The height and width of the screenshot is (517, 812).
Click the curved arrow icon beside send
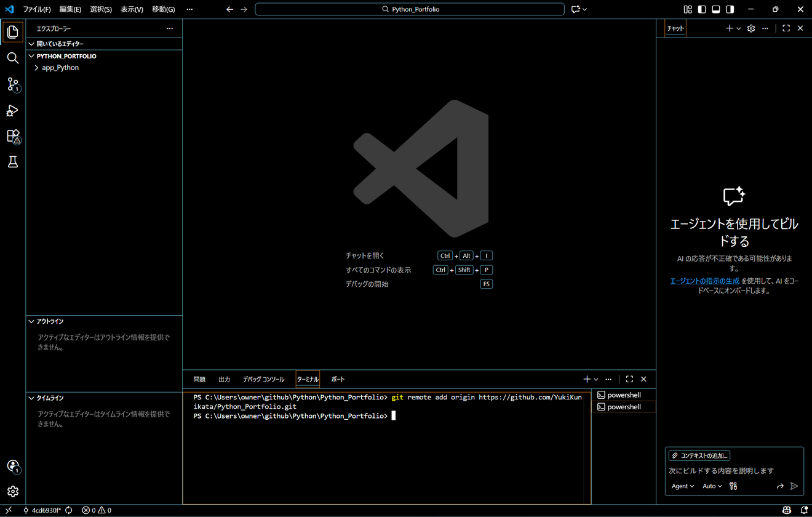[780, 486]
